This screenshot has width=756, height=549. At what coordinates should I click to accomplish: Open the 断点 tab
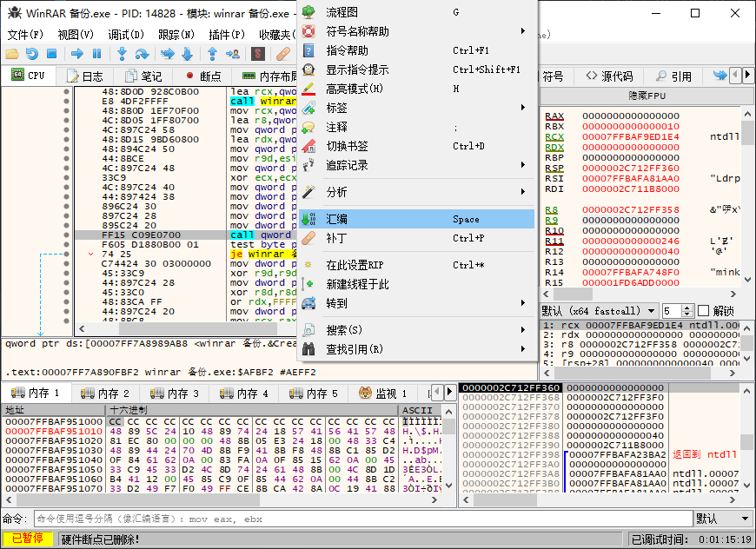click(203, 76)
